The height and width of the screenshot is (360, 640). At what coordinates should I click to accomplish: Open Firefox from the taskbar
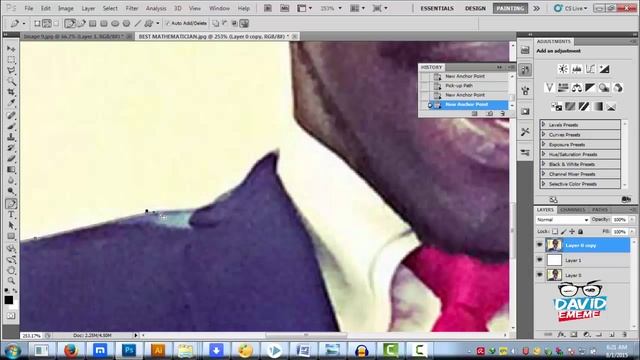point(71,350)
